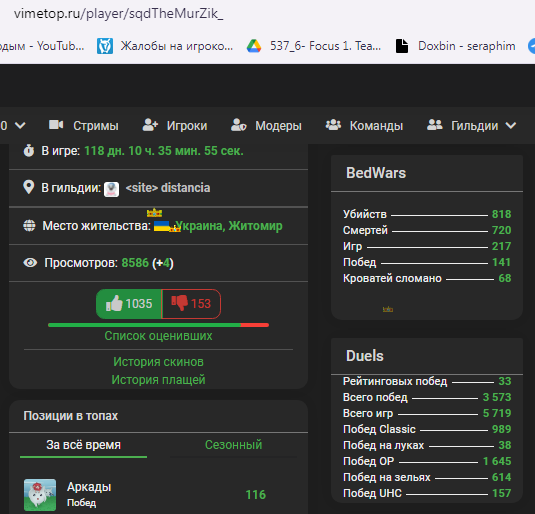The height and width of the screenshot is (514, 535).
Task: Click the Жалобы на игроко... bookmark text
Action: tap(177, 46)
